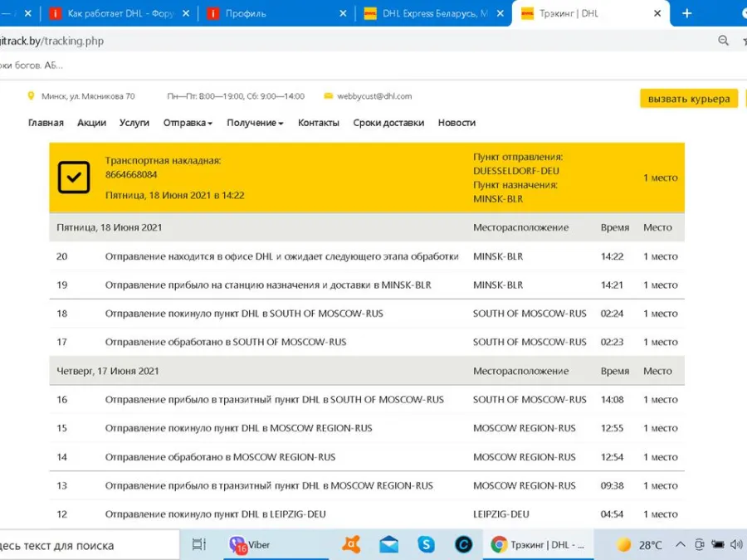The height and width of the screenshot is (560, 747).
Task: Click row 14 processed in MOSCOW REGION-RUS
Action: 220,457
